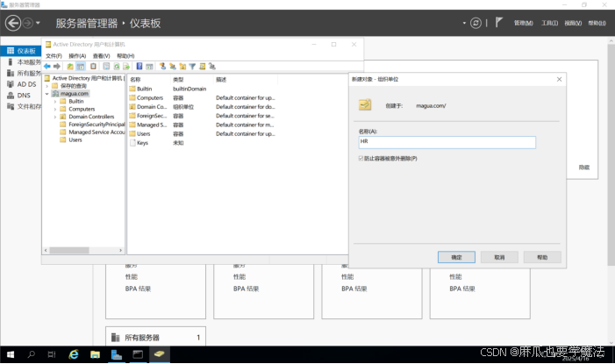This screenshot has width=615, height=364.
Task: Create a new group via toolbar icon
Action: coord(173,67)
